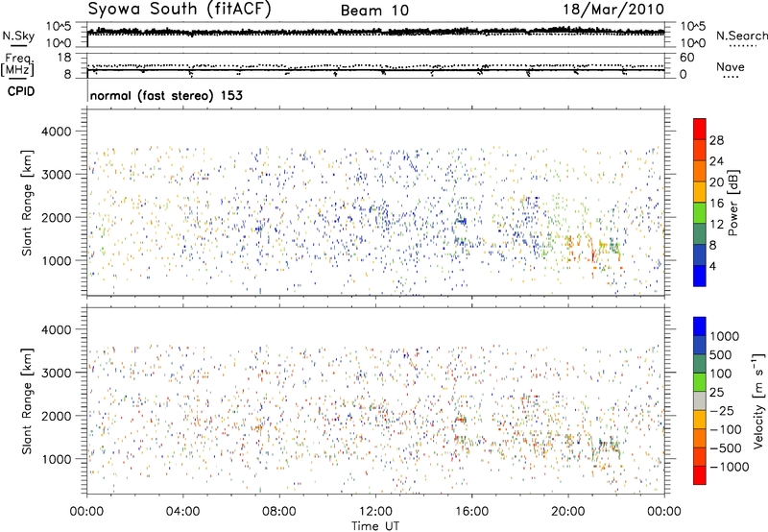Click the 20–24 dB orange Power swatch

700,171
